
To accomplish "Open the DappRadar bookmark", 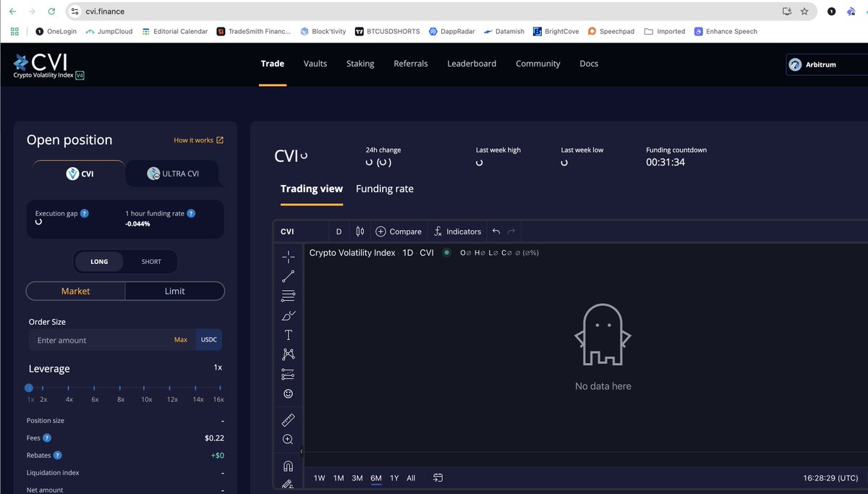I will pos(454,31).
